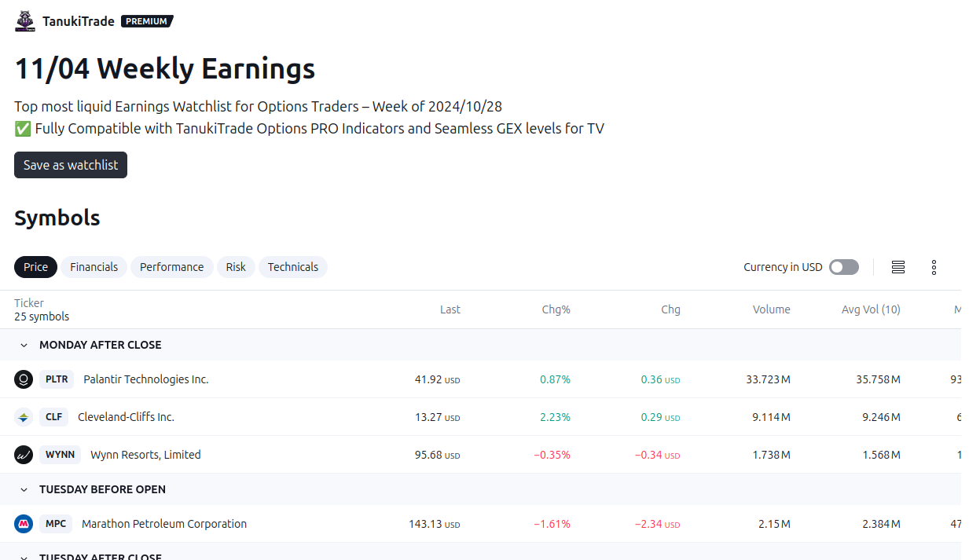Click the Cleveland-Cliffs logo icon
Image resolution: width=969 pixels, height=560 pixels.
click(24, 417)
